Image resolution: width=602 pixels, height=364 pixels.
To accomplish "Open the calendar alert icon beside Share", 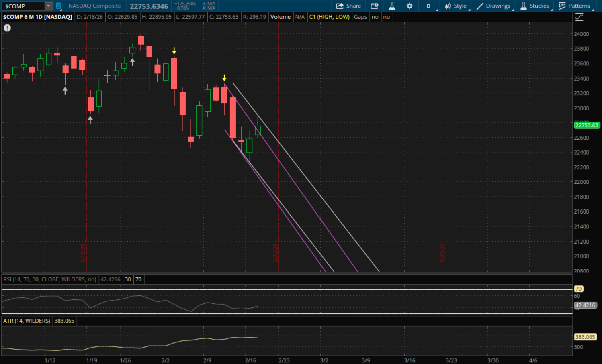I will (x=375, y=6).
